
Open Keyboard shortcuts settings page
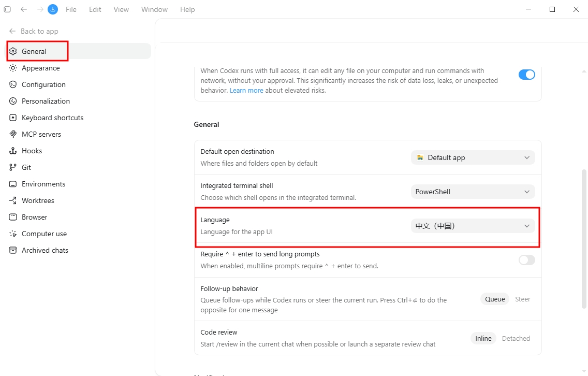click(x=78, y=118)
